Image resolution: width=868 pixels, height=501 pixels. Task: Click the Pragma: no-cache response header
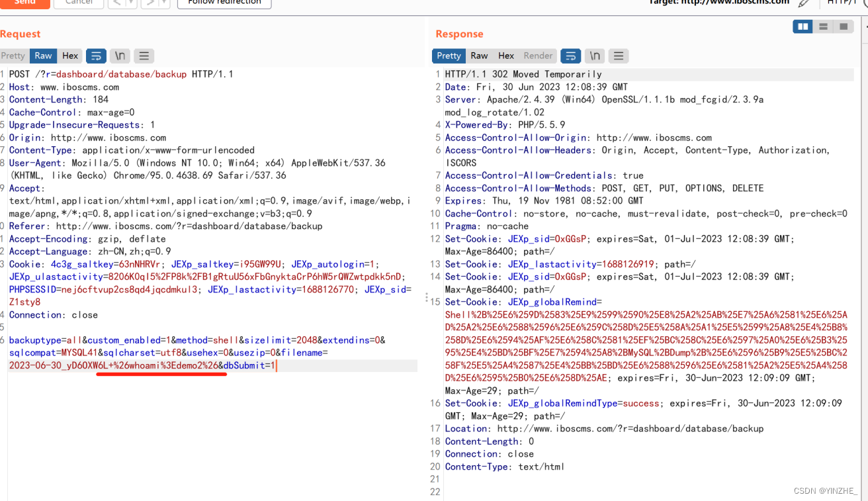click(x=487, y=226)
